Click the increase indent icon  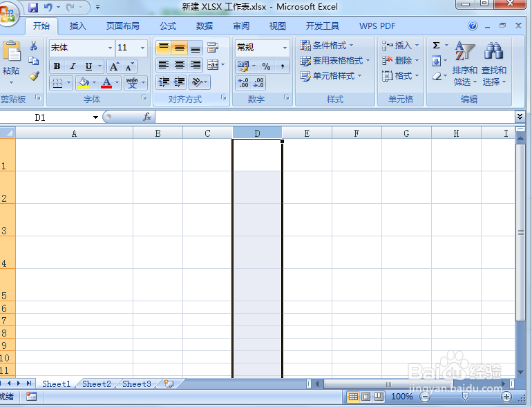179,82
